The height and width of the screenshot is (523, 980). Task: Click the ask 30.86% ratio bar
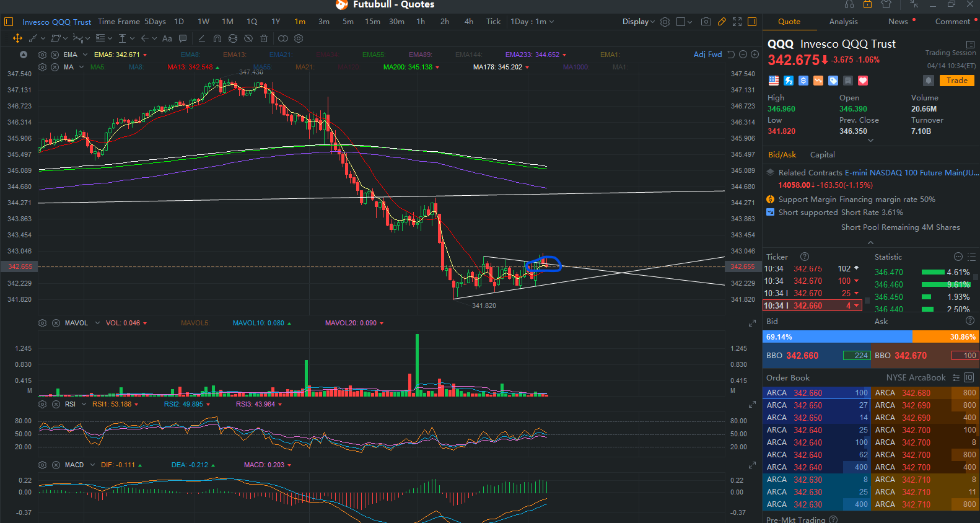click(x=946, y=337)
